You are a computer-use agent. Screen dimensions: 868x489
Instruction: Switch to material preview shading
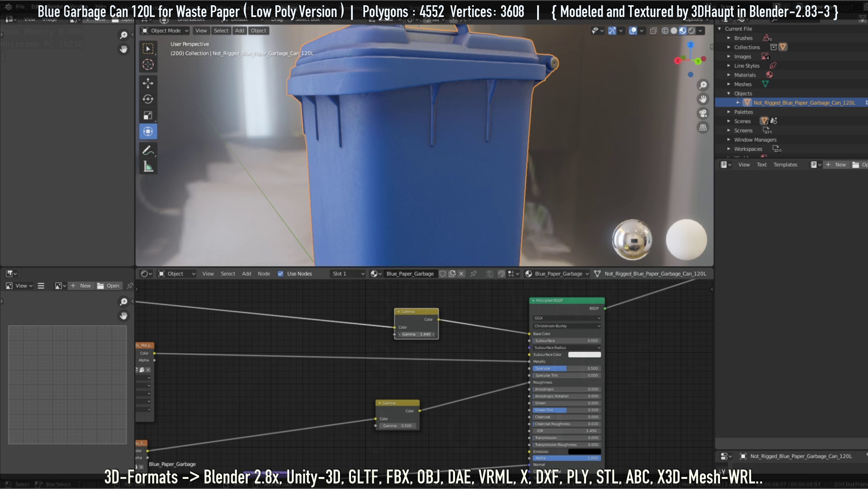(683, 31)
